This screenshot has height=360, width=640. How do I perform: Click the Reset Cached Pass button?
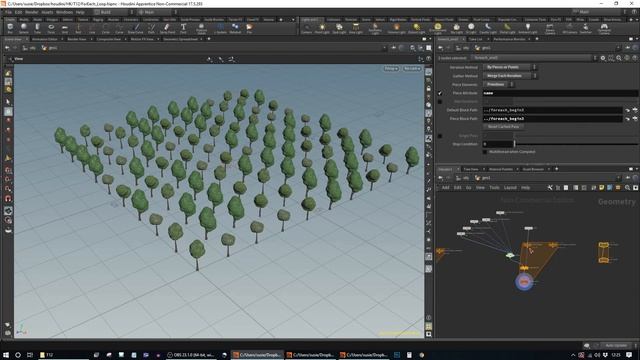click(x=503, y=127)
